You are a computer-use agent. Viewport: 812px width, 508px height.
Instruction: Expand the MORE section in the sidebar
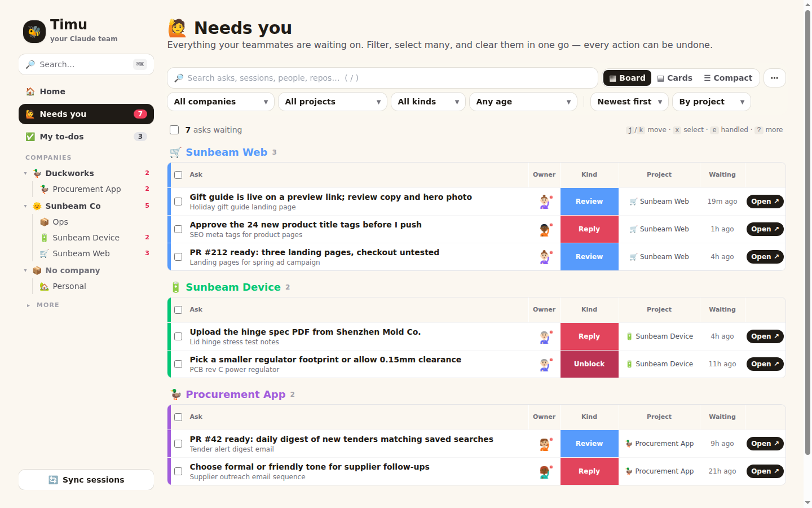43,305
